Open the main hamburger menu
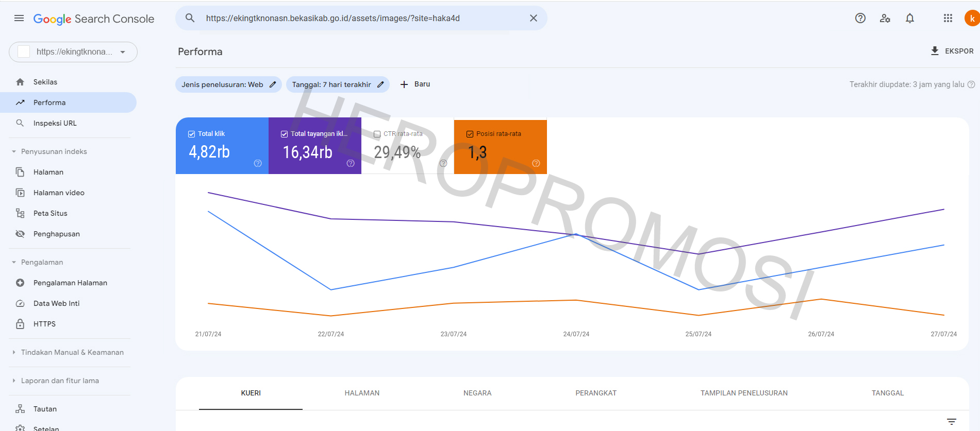Screen dimensions: 980x431 (19, 19)
